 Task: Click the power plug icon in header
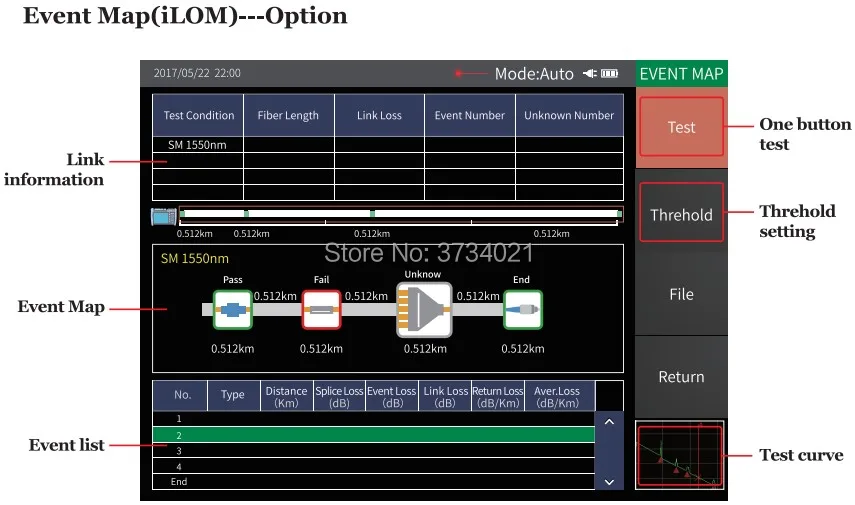(x=590, y=73)
